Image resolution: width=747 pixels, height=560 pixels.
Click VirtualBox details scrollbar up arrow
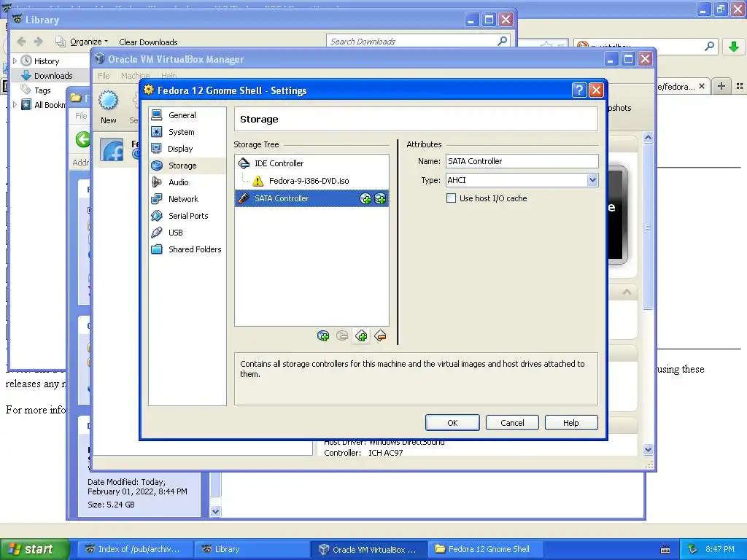648,138
